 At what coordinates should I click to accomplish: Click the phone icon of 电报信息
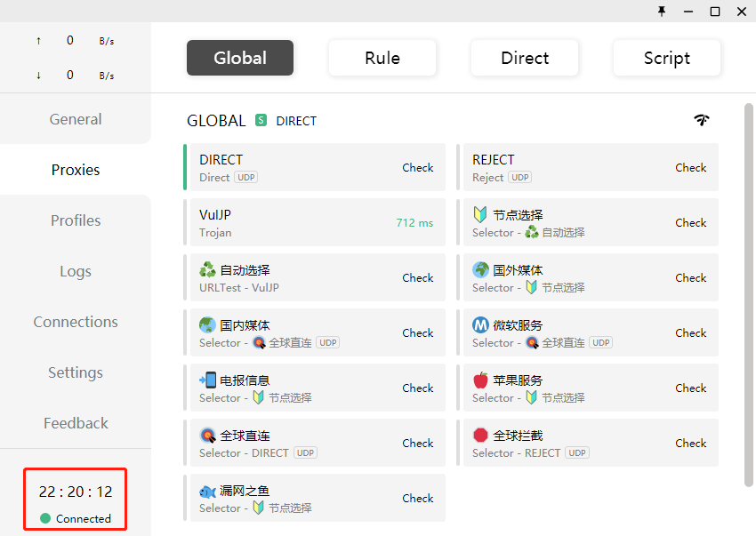[207, 380]
